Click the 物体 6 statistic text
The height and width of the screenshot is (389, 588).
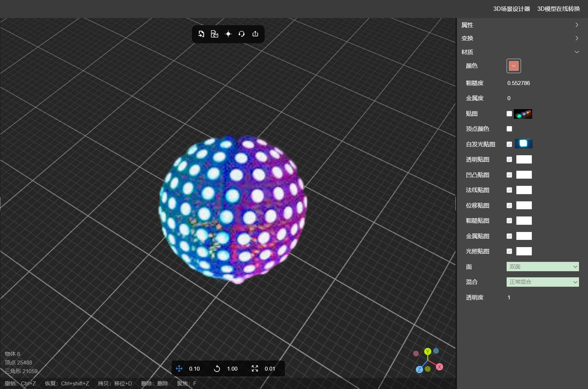coord(13,354)
